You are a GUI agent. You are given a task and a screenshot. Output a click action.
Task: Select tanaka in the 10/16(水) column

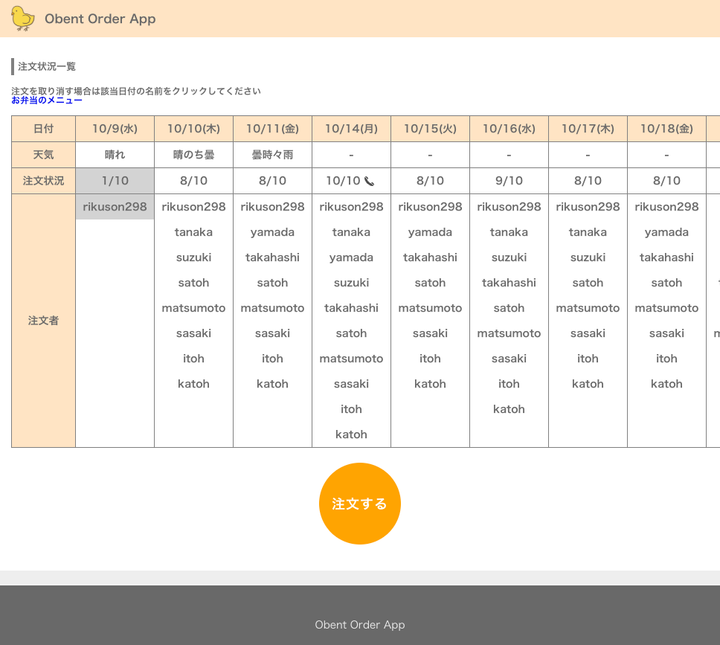pos(509,232)
